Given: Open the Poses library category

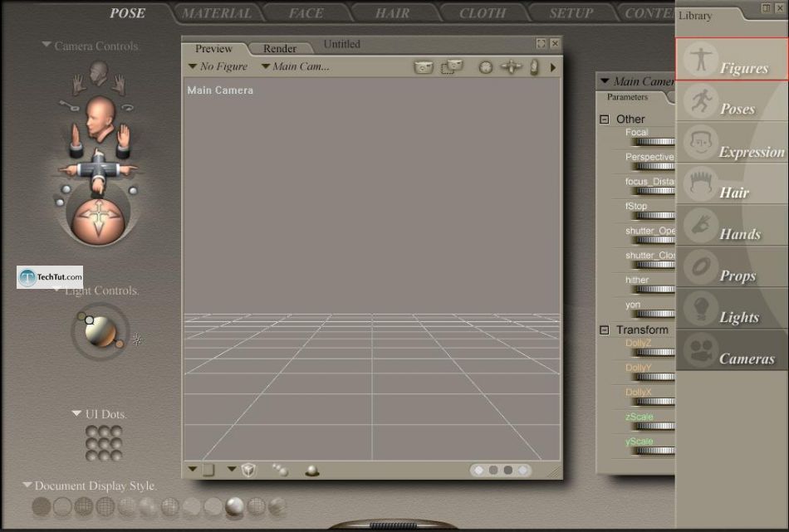Looking at the screenshot, I should (x=731, y=100).
